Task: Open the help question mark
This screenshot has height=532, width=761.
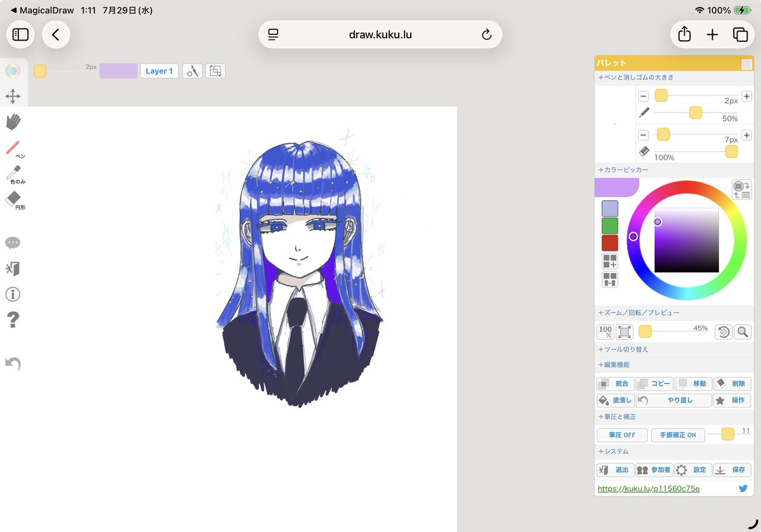Action: point(13,319)
